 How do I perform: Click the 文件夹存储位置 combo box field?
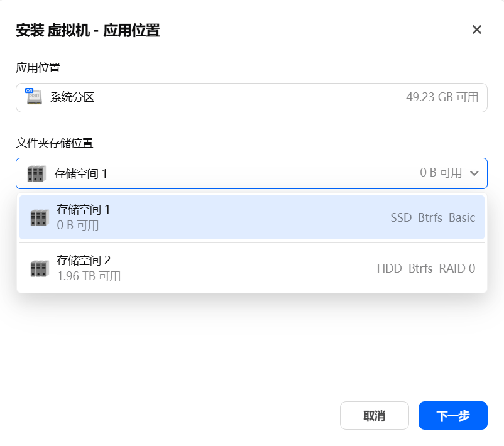point(251,173)
